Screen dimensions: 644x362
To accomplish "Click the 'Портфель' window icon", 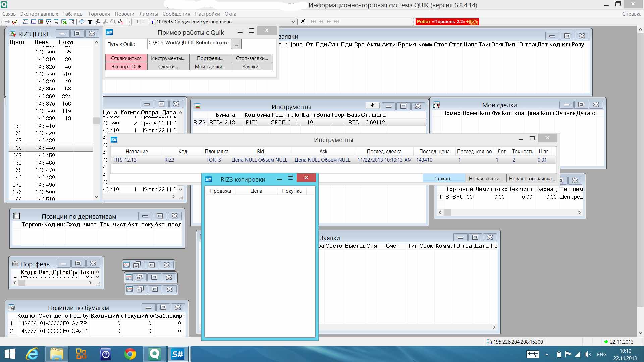I will coord(15,264).
